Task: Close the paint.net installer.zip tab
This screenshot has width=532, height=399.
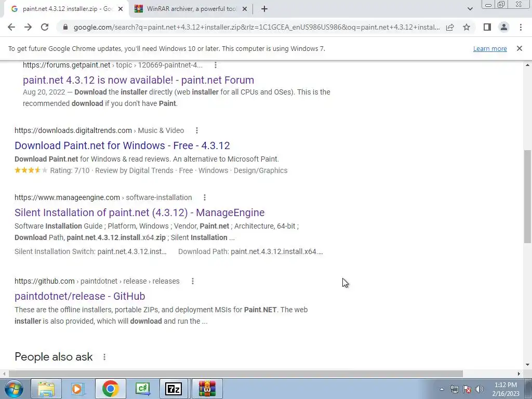Action: point(121,9)
